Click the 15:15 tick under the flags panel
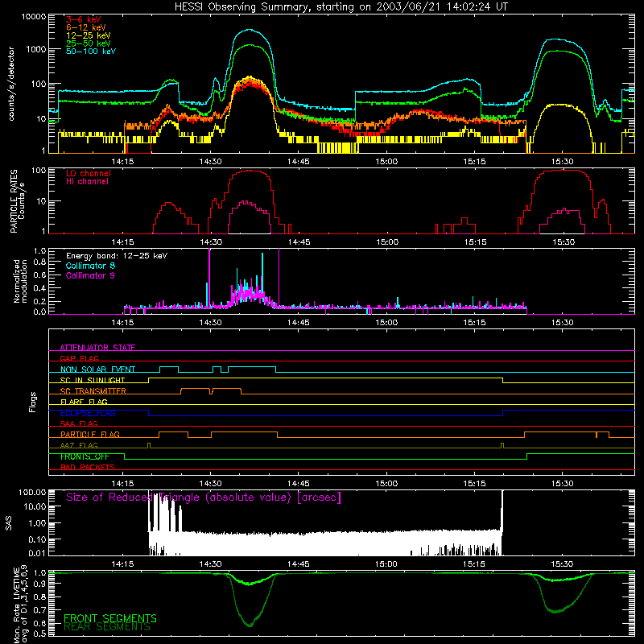 click(474, 484)
